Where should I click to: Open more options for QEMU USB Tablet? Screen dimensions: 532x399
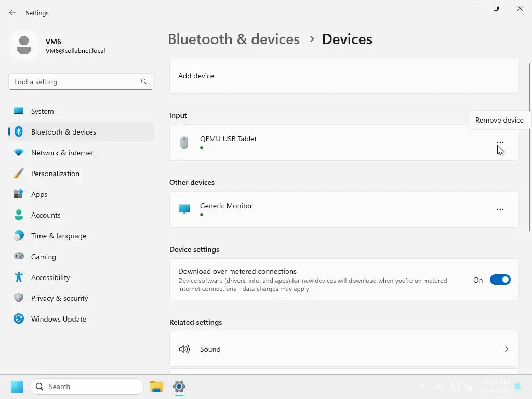point(500,142)
